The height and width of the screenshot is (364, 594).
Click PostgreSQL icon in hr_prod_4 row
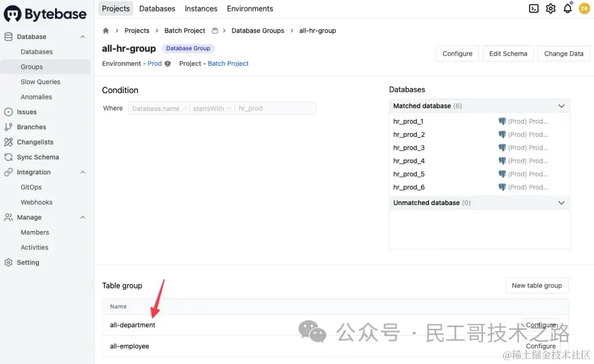[x=502, y=161]
